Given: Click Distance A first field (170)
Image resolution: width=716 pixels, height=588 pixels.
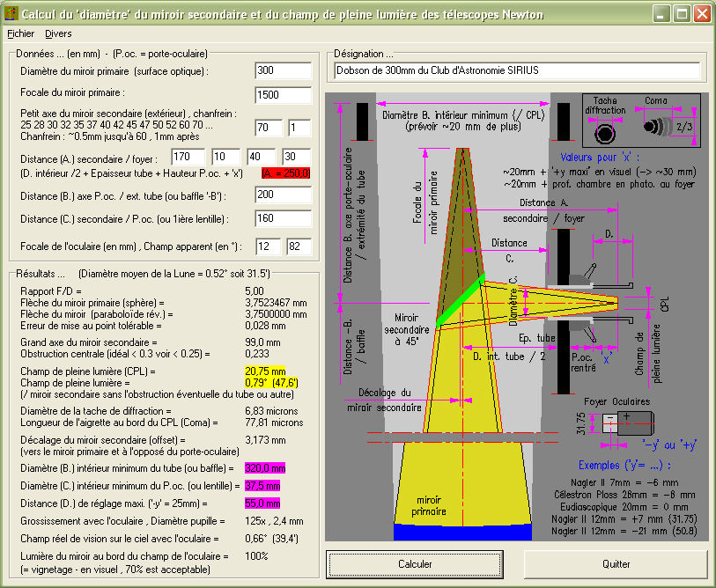Looking at the screenshot, I should coord(188,157).
